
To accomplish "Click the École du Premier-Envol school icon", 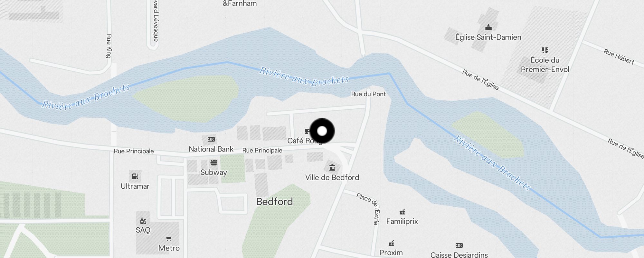I will [x=545, y=50].
